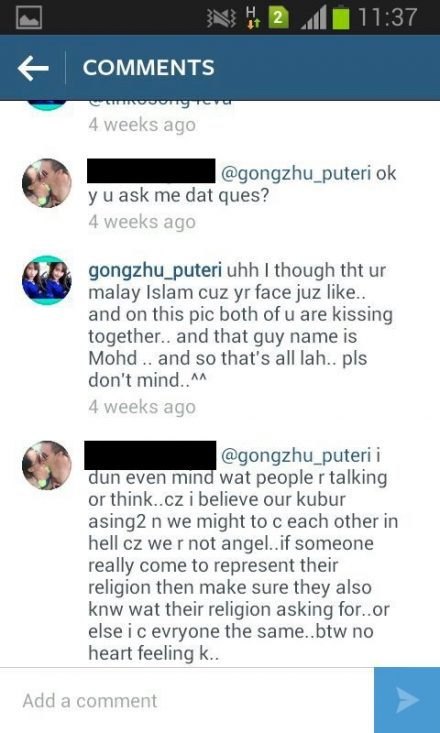Tap @gongzhu_puteri mention before 'ok'
Image resolution: width=440 pixels, height=733 pixels.
(296, 173)
